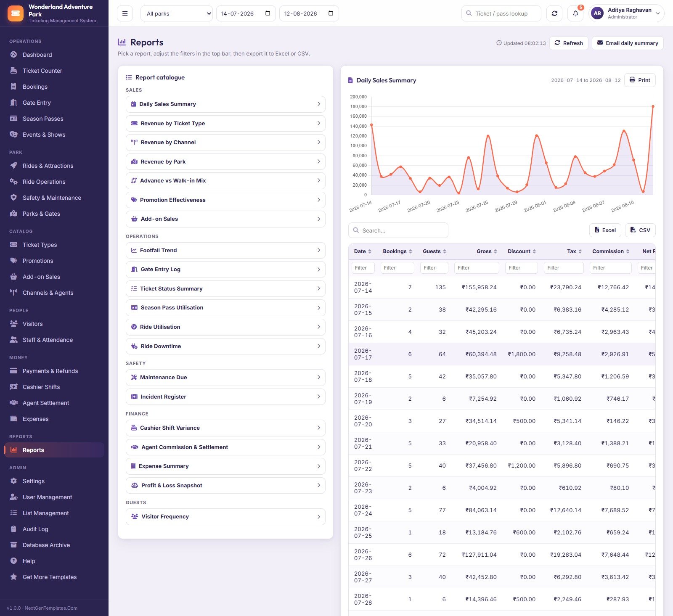This screenshot has width=673, height=616.
Task: Click the Rides & Attractions rocket icon
Action: coord(14,166)
